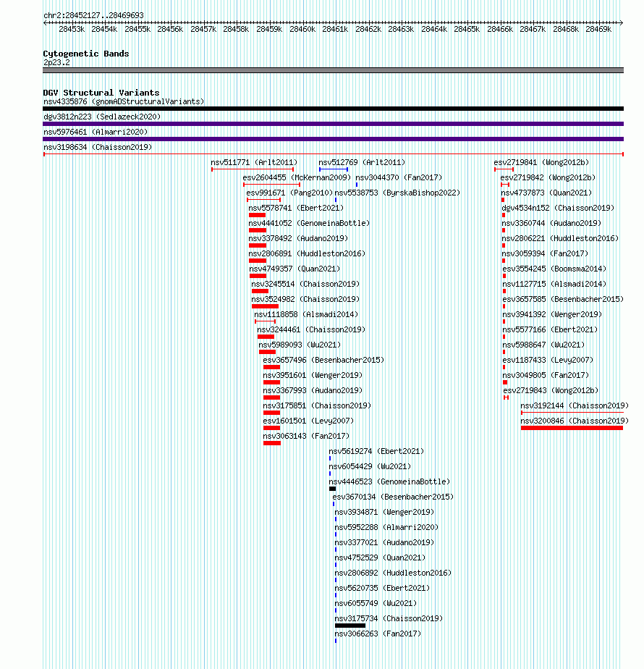Click dgv4534n152 (Chaisson2019) label
Screen dimensions: 644x669
click(x=558, y=209)
